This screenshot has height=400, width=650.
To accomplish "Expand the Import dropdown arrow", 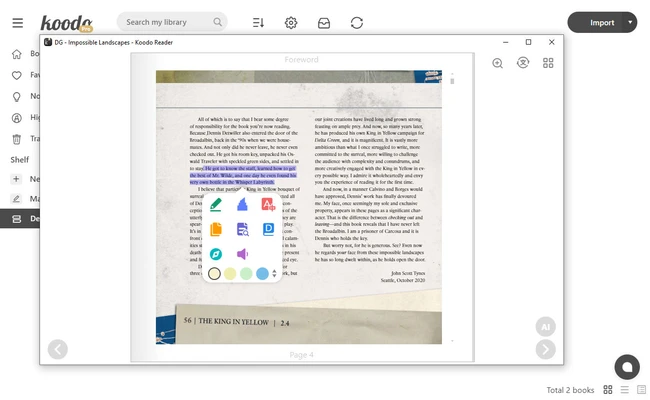I will click(630, 22).
